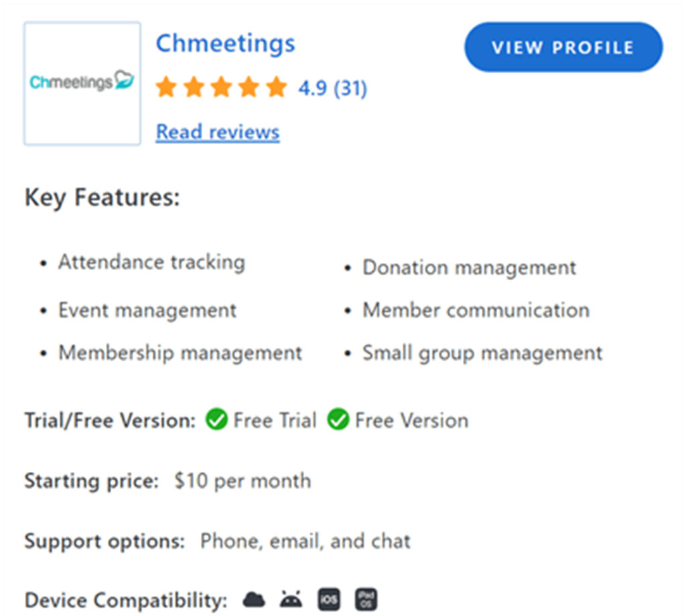Click the iOS compatibility icon

(328, 599)
